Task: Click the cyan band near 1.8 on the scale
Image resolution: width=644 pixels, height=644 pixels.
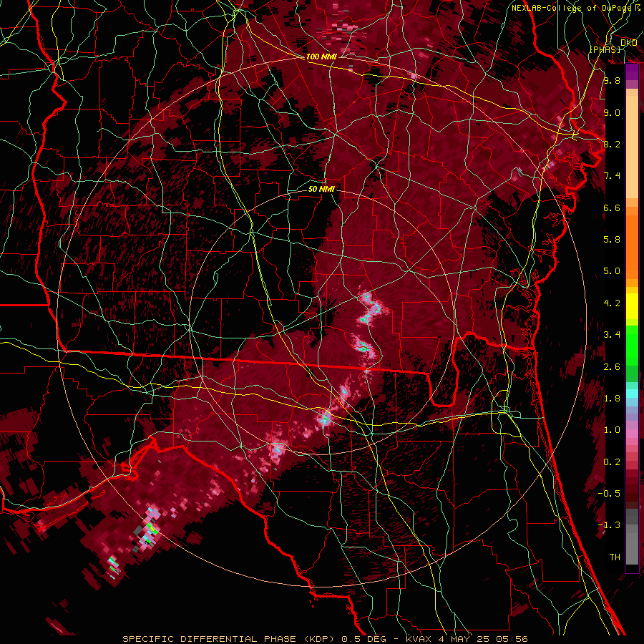Action: click(632, 394)
